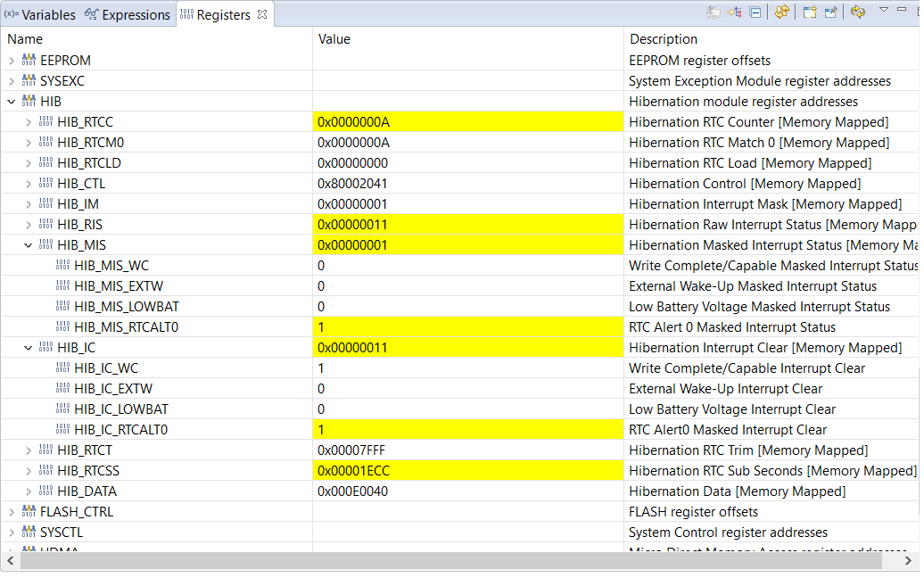Click the HIB_IC_LOWBAT bitfield icon
This screenshot has width=924, height=578.
point(63,409)
